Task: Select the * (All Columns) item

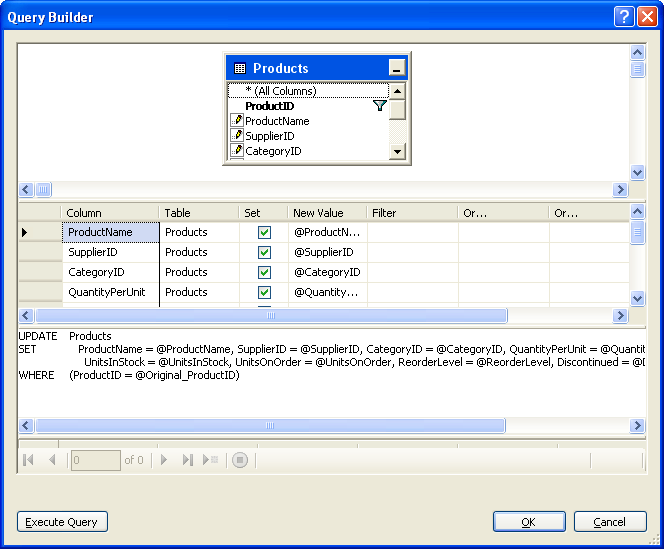Action: [x=280, y=91]
